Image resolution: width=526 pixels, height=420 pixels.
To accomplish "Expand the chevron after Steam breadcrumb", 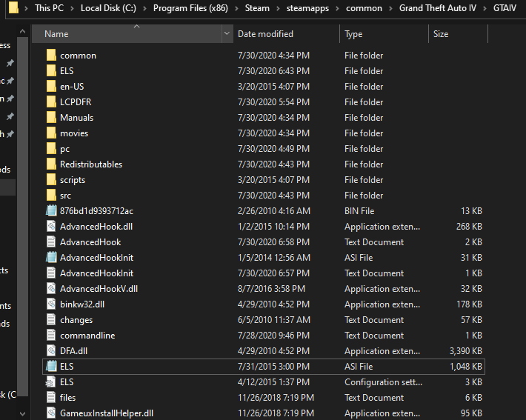I will click(278, 8).
